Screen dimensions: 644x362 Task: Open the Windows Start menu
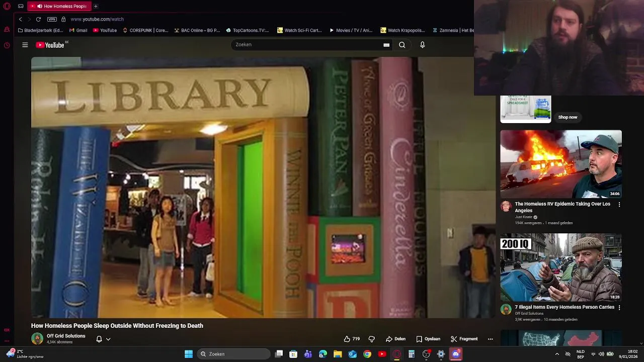point(189,354)
